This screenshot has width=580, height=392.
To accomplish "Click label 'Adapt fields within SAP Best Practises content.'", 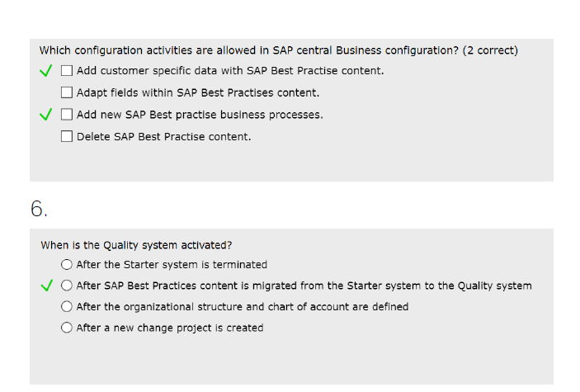I will click(198, 92).
